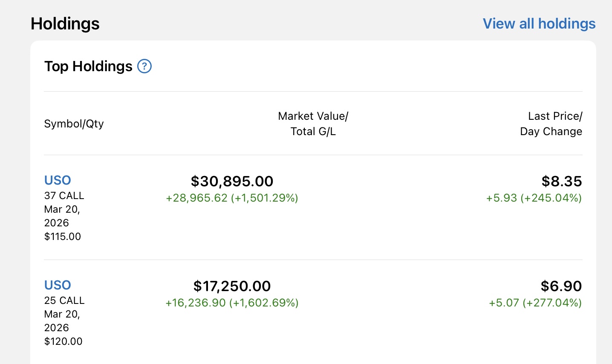Click the Market Value/Total G/L column header

pyautogui.click(x=313, y=124)
